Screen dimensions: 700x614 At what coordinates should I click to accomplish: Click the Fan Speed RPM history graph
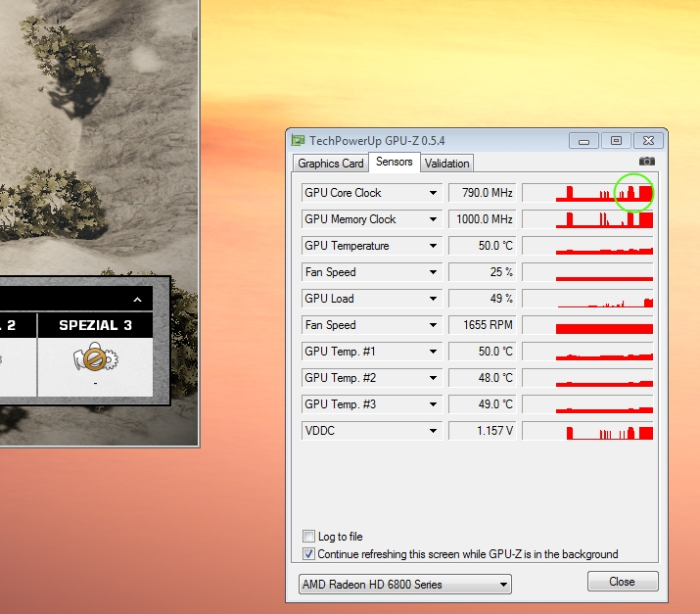[587, 325]
